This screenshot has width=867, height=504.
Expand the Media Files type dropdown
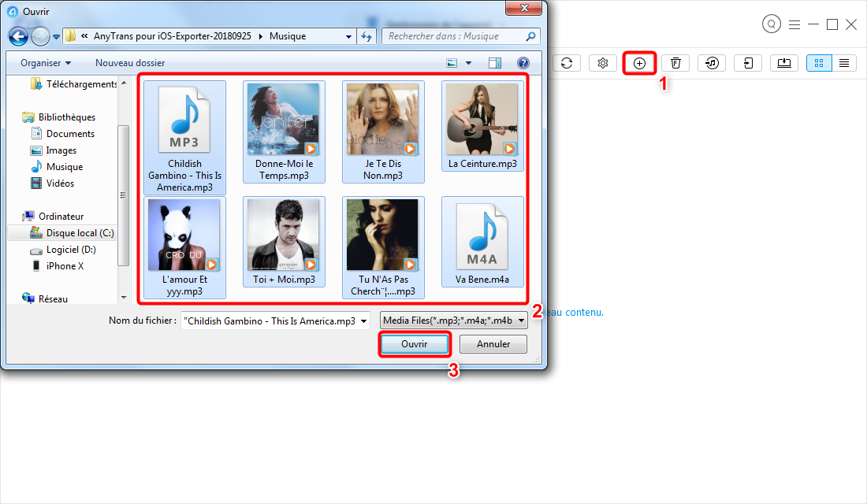click(x=523, y=321)
